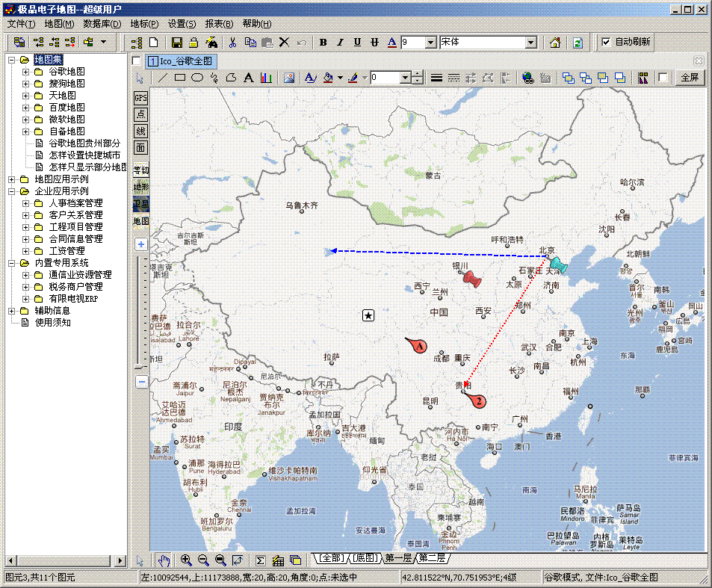Click the font color A swatch
Image resolution: width=712 pixels, height=588 pixels.
[392, 43]
